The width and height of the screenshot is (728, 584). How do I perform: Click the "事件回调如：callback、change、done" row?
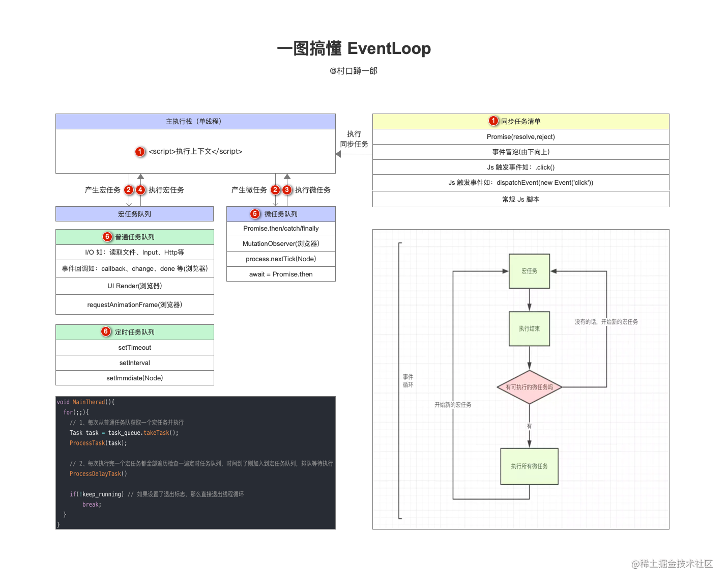point(135,269)
